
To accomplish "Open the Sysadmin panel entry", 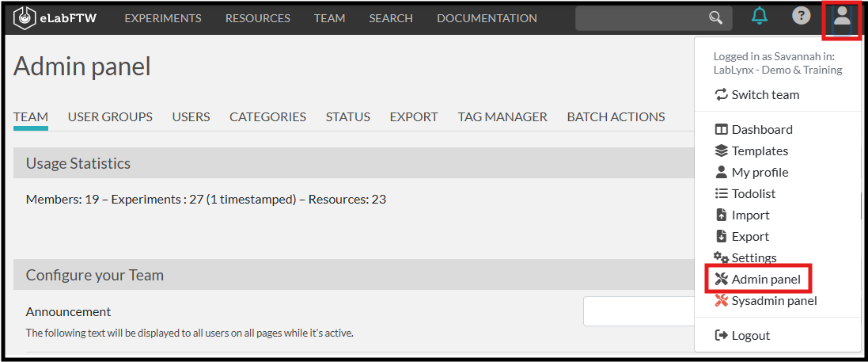I will point(773,300).
